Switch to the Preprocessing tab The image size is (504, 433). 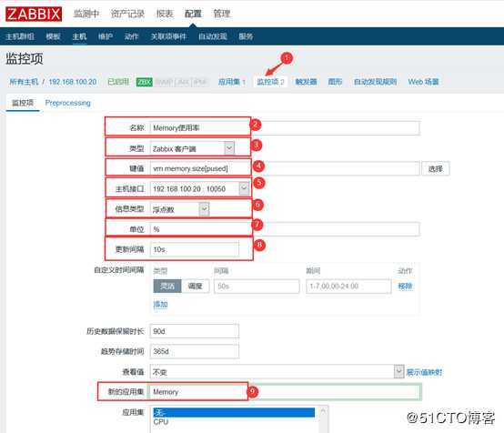(68, 103)
